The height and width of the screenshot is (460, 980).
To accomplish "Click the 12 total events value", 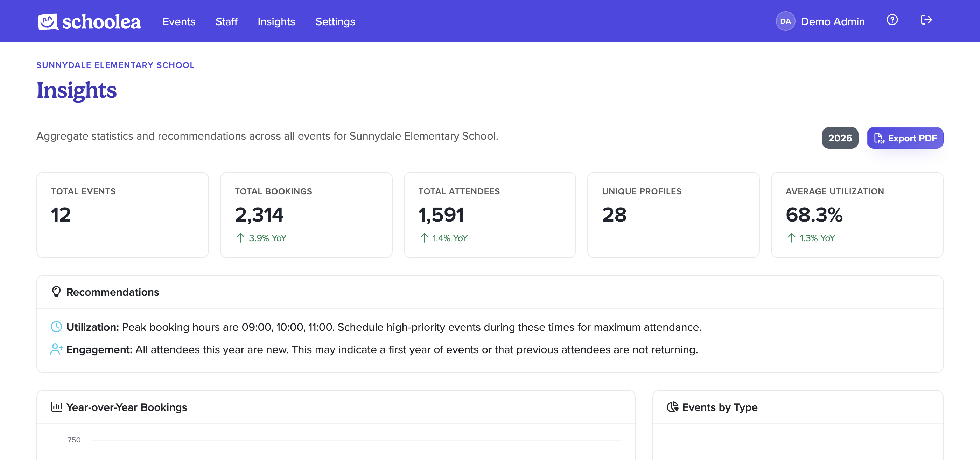I will click(61, 215).
